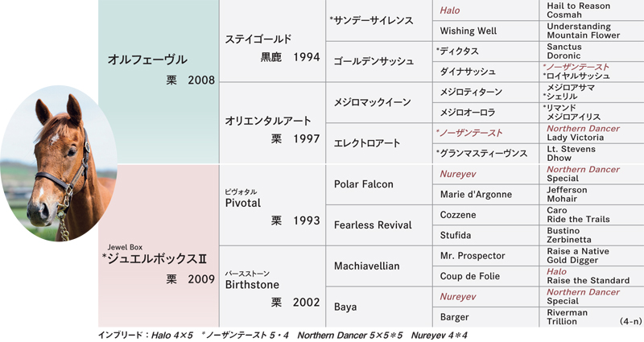
Task: Select the オルフェーヴル sire cell
Action: coord(159,82)
